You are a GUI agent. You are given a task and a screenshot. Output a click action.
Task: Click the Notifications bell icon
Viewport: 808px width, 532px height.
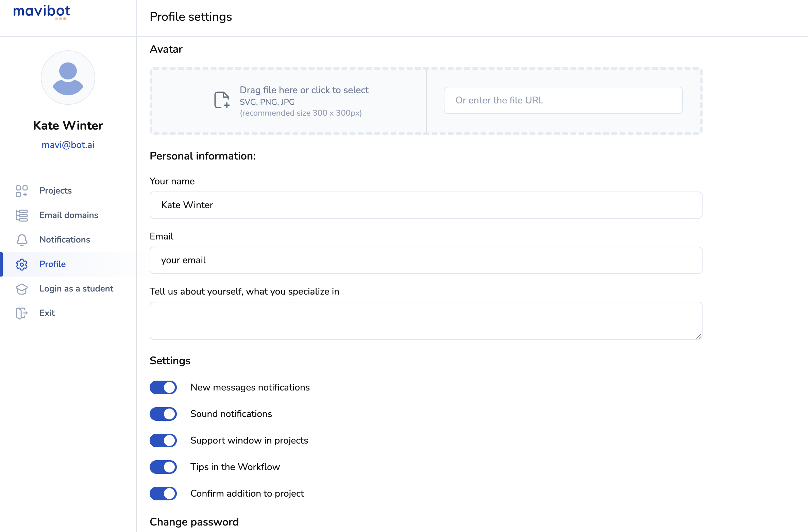(x=22, y=240)
